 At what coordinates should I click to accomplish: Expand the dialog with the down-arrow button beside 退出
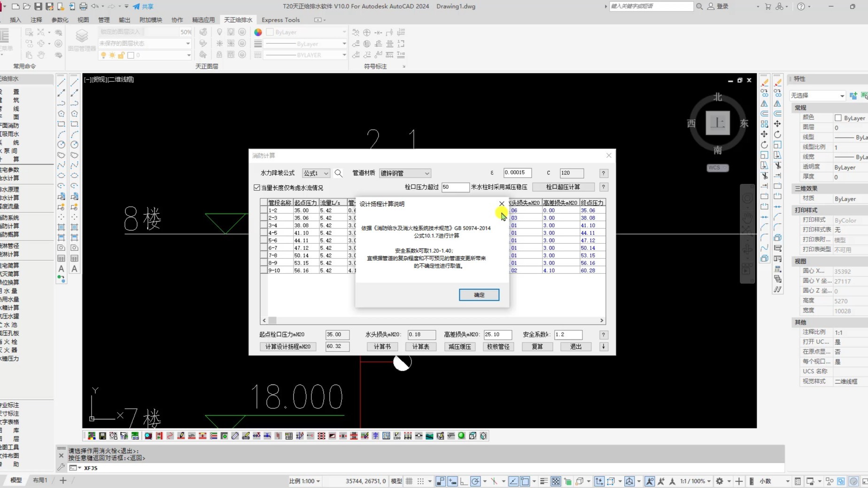coord(604,347)
